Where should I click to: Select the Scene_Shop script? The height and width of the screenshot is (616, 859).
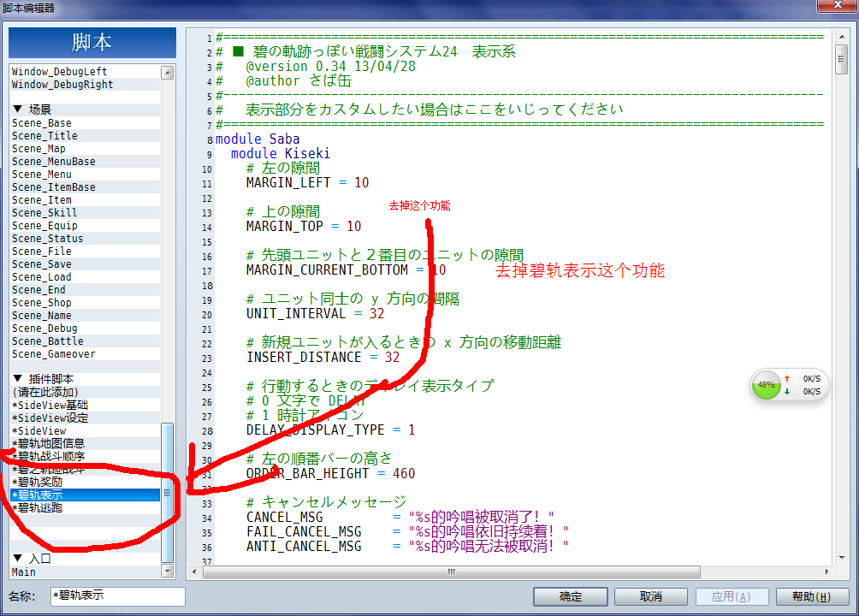[x=85, y=303]
